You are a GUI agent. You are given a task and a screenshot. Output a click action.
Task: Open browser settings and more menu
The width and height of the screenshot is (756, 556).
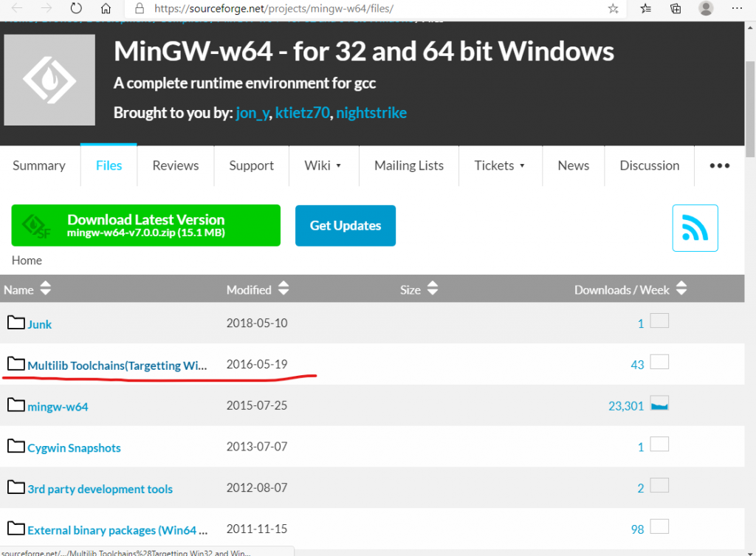737,8
